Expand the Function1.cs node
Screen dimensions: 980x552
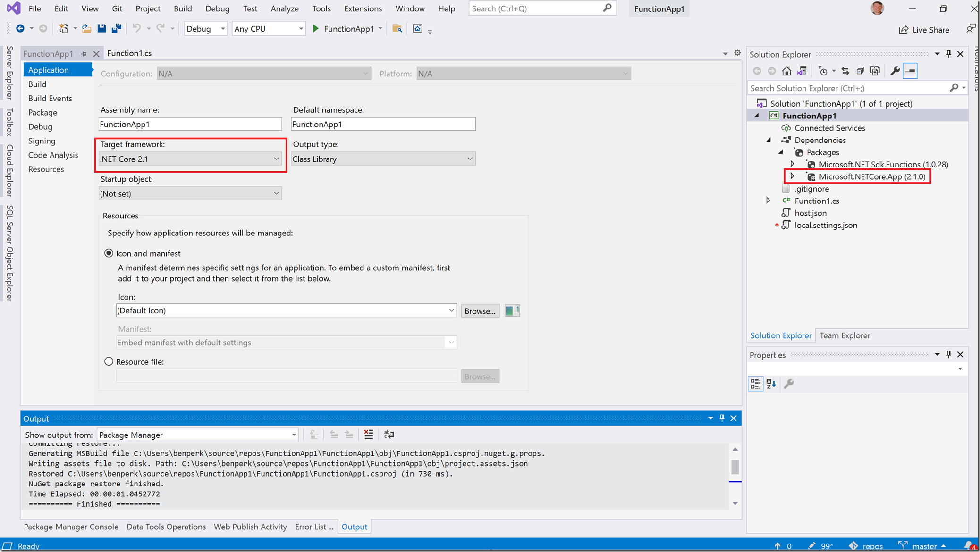point(769,201)
